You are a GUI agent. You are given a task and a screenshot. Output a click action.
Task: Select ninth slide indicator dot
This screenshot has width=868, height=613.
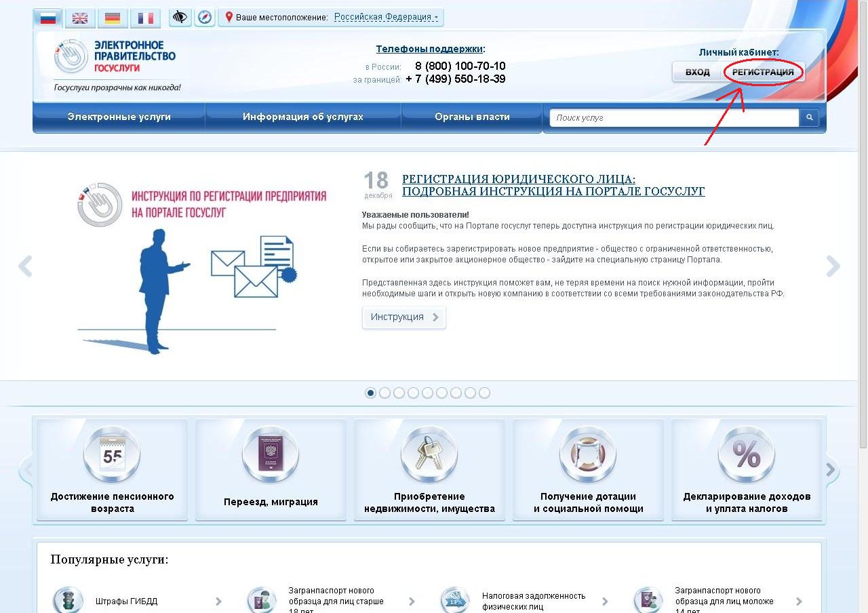pos(484,393)
